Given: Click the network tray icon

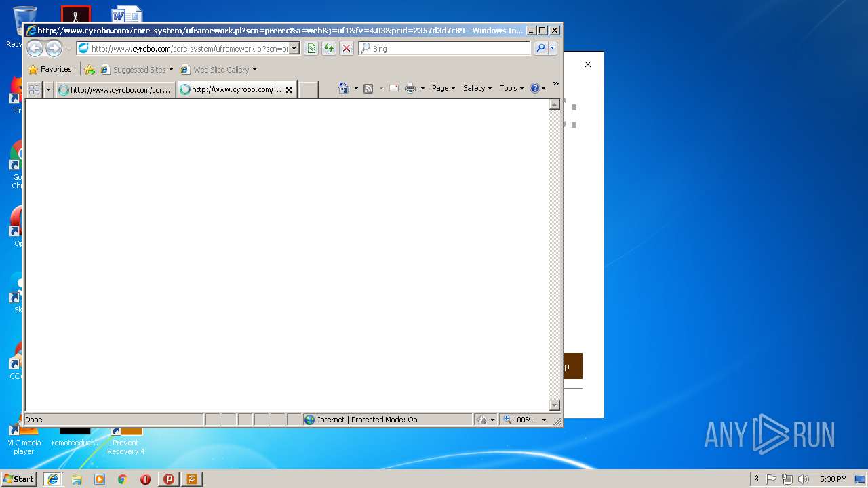Looking at the screenshot, I should [x=787, y=479].
